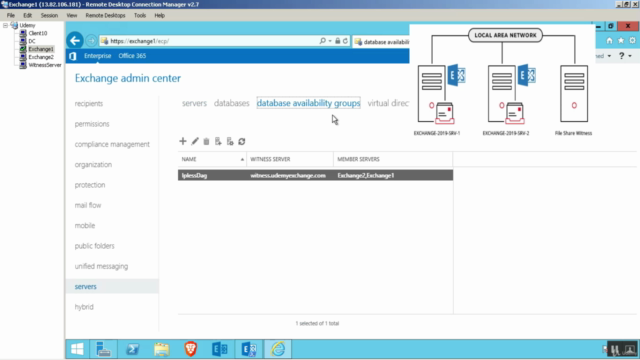640x360 pixels.
Task: Switch to Internet Explorer in the taskbar
Action: coord(278,349)
